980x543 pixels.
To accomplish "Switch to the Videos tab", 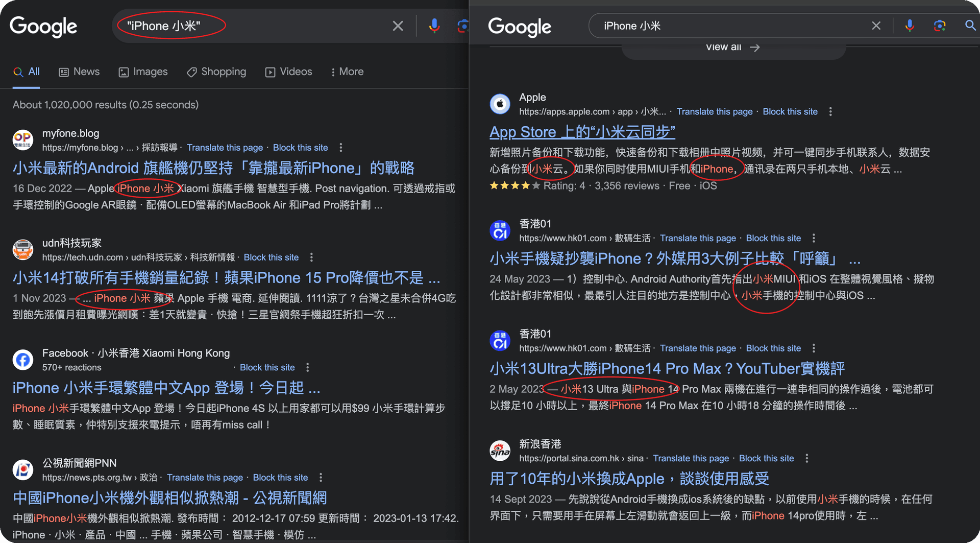I will pos(288,72).
